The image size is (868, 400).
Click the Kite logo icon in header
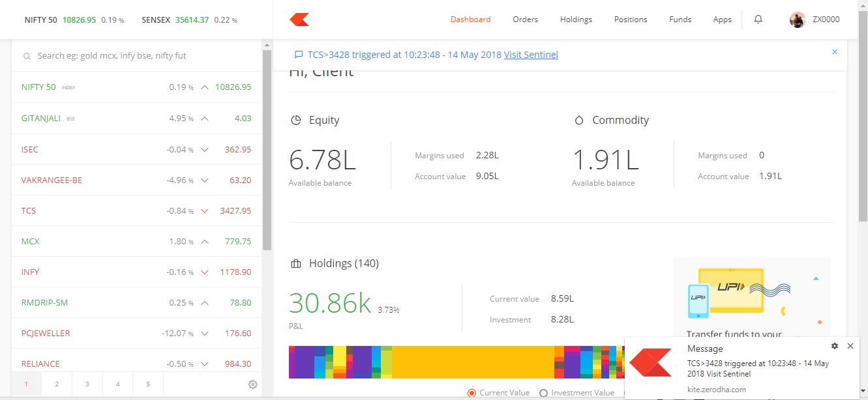[299, 20]
